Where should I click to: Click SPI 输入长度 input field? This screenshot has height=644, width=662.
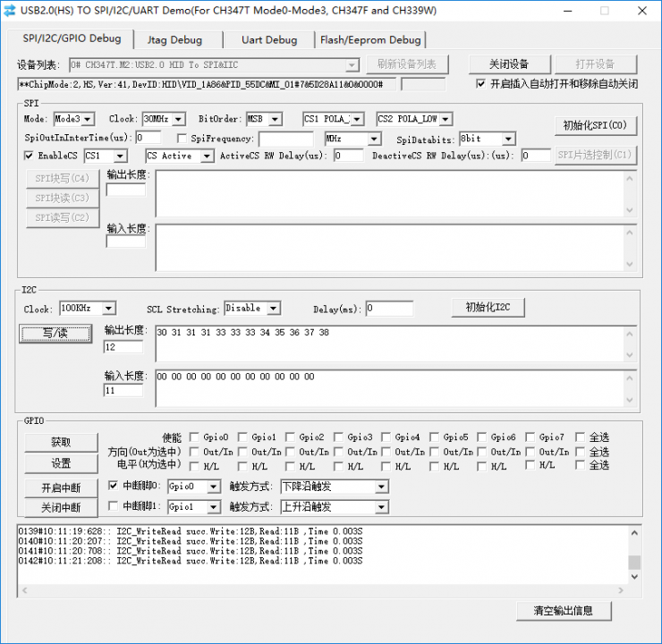coord(126,241)
